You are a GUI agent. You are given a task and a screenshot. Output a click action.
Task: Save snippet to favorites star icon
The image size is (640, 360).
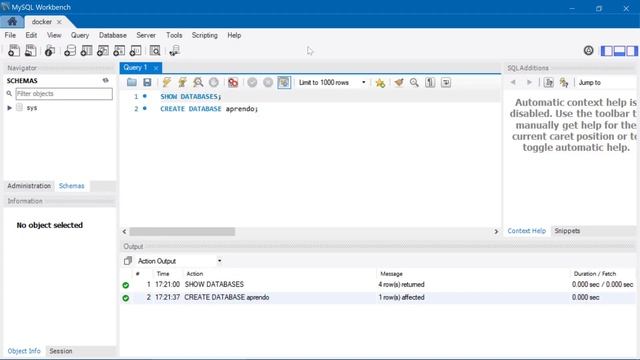coord(380,83)
